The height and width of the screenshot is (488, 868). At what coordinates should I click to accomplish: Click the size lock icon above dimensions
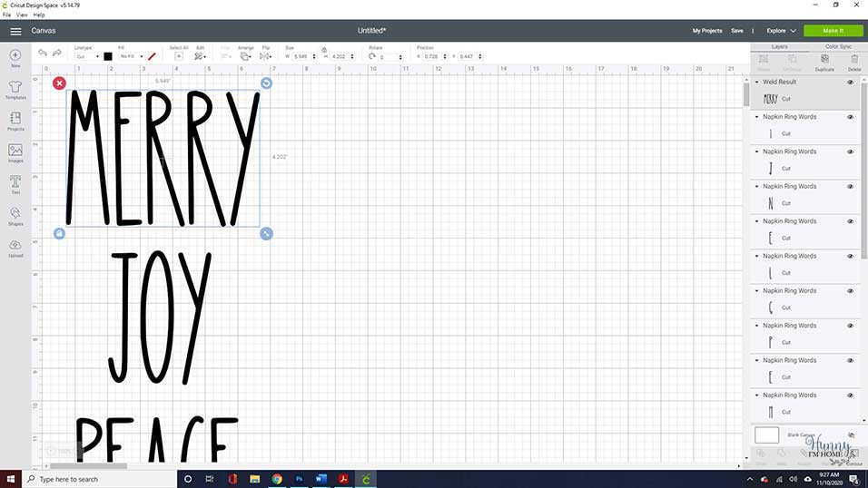pyautogui.click(x=324, y=50)
